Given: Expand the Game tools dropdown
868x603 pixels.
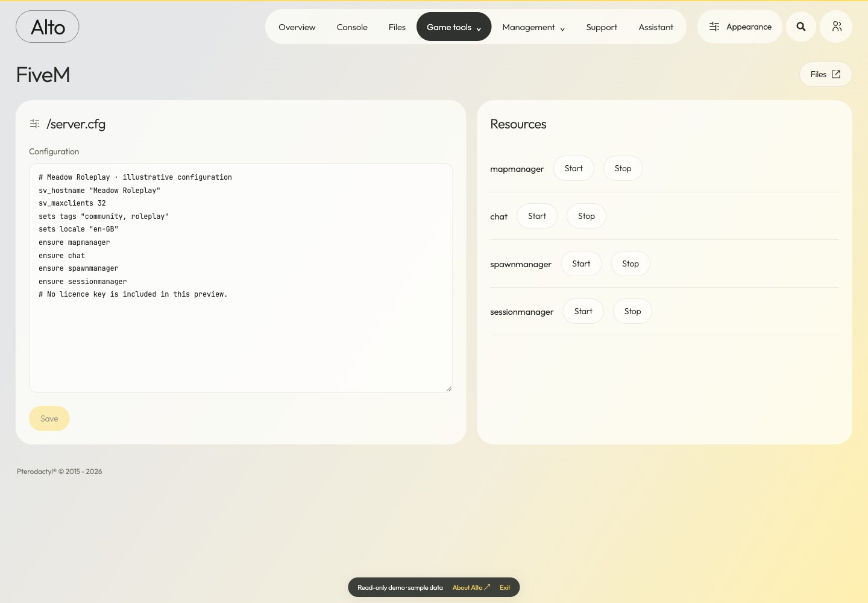Looking at the screenshot, I should (x=454, y=27).
